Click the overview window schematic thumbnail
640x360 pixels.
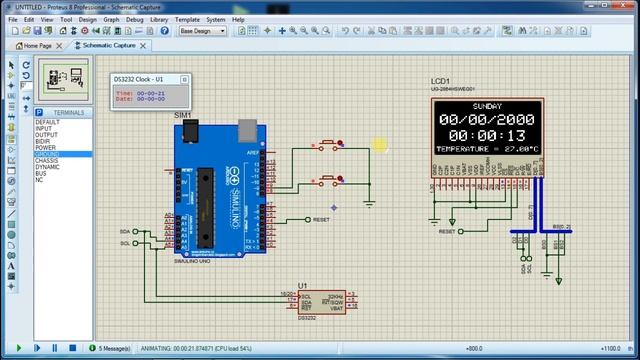tap(63, 80)
